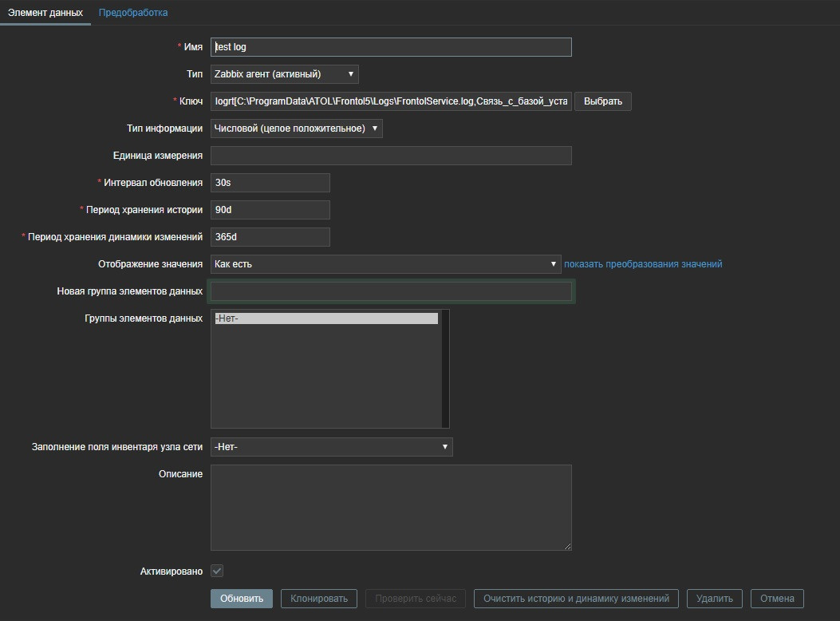This screenshot has width=840, height=621.
Task: Click the Интервал обновления field
Action: tap(270, 183)
